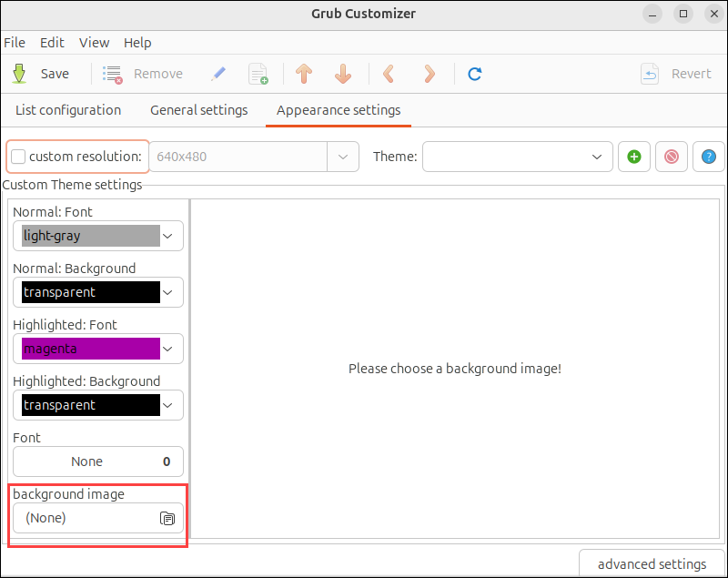Open the View menu
Screen dimensions: 728x578
pyautogui.click(x=95, y=43)
